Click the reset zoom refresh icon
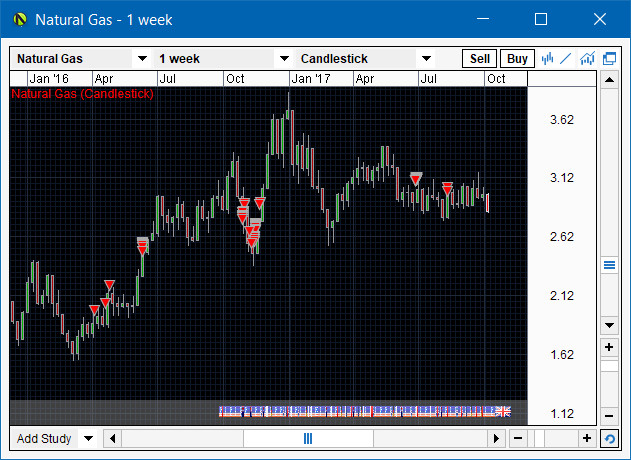This screenshot has height=460, width=631. (609, 439)
